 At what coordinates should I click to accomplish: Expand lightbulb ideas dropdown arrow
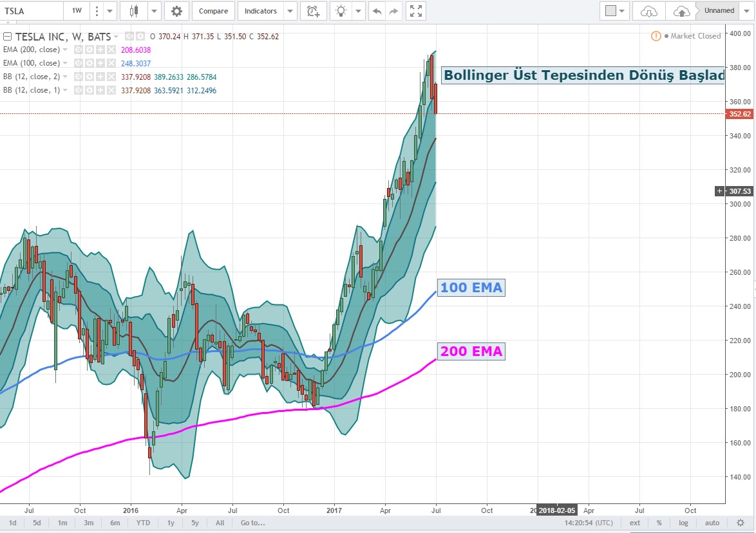[x=358, y=11]
